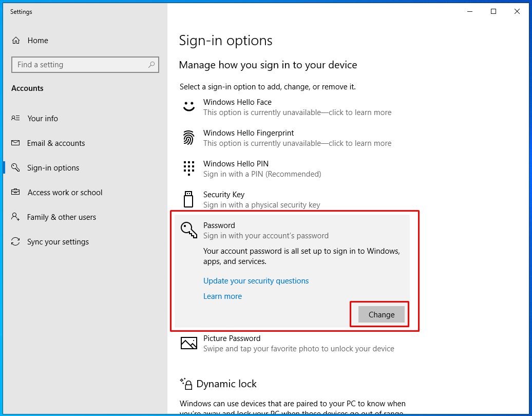The width and height of the screenshot is (532, 416).
Task: Click the Sync your settings arrows icon
Action: pos(15,241)
